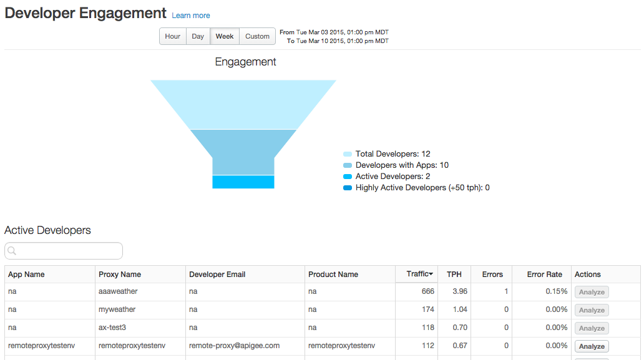Open the Learn more link
The height and width of the screenshot is (360, 644).
click(x=191, y=16)
